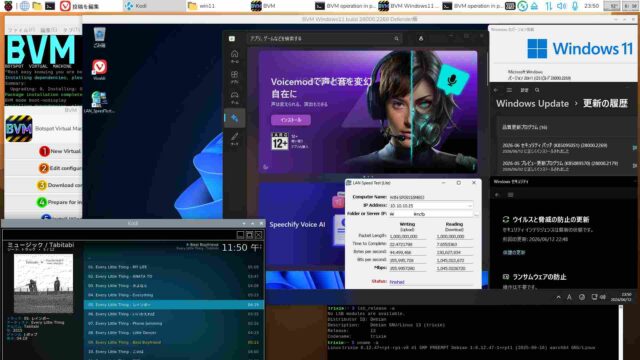Launch the terminal from the top panel

pyautogui.click(x=50, y=6)
